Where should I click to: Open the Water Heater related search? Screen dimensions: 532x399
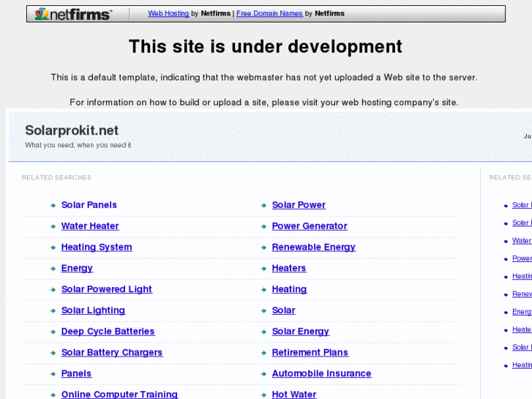[x=90, y=225]
